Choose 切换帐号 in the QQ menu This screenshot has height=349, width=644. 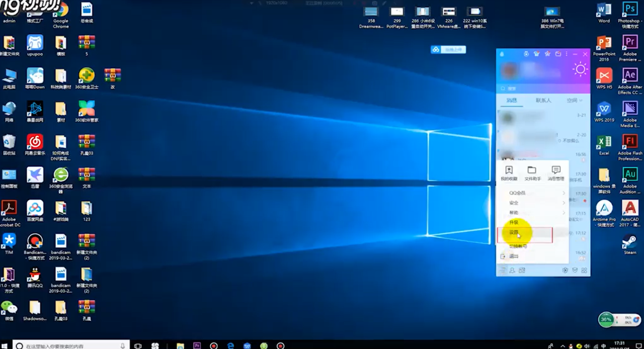(x=532, y=246)
